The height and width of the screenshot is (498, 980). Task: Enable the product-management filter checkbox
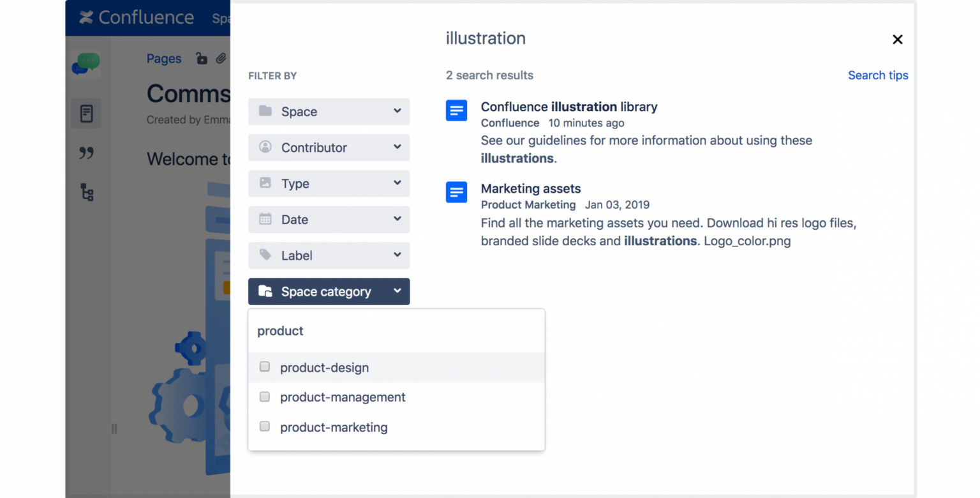pos(264,396)
